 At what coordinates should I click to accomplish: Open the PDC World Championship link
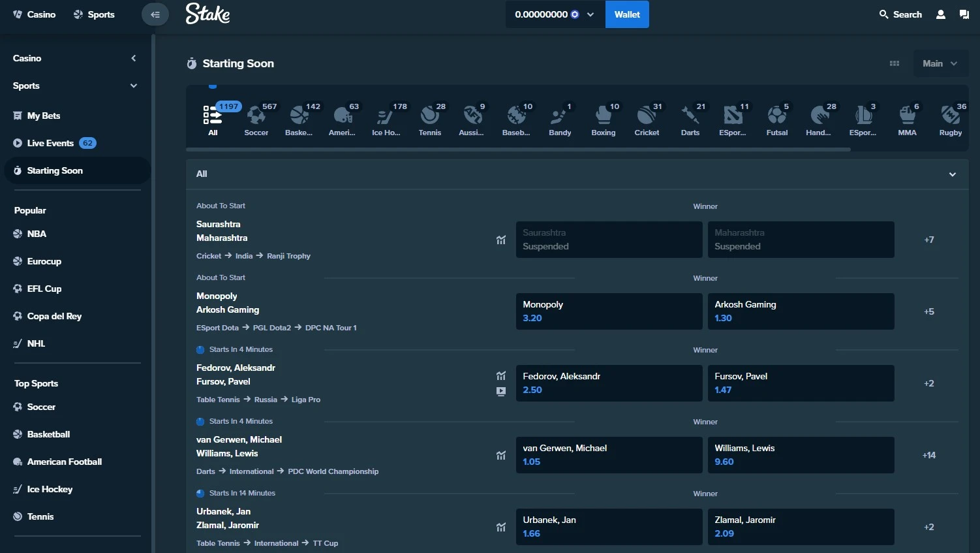point(333,471)
